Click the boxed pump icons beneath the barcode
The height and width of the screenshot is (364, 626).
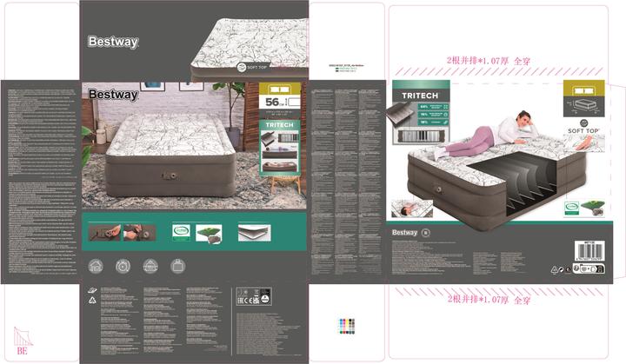click(x=589, y=268)
